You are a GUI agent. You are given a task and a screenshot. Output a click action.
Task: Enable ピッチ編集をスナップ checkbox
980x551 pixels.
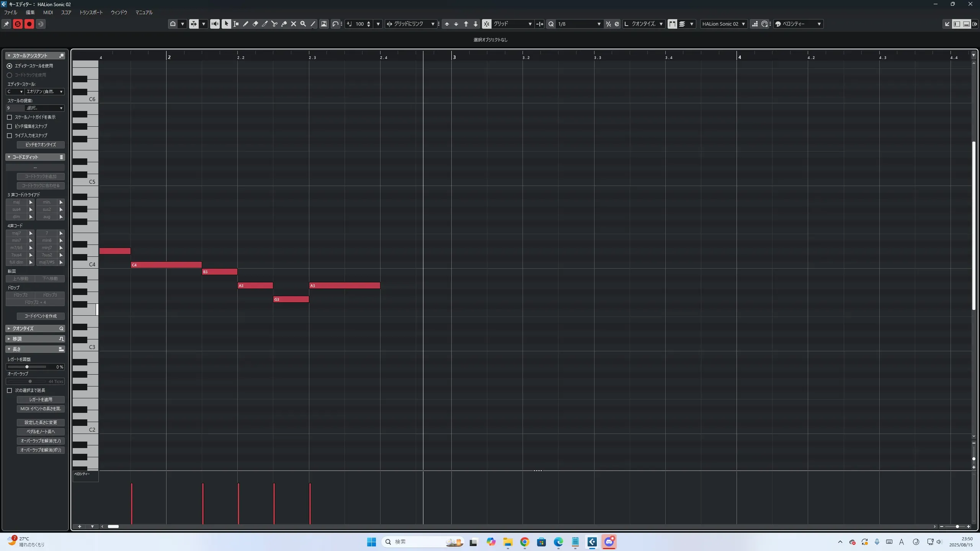pos(10,126)
